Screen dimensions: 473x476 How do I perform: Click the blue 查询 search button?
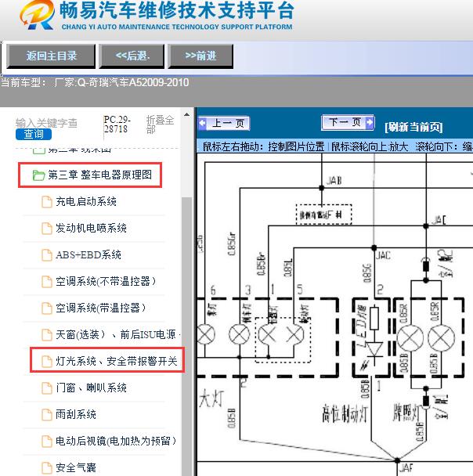pos(34,134)
